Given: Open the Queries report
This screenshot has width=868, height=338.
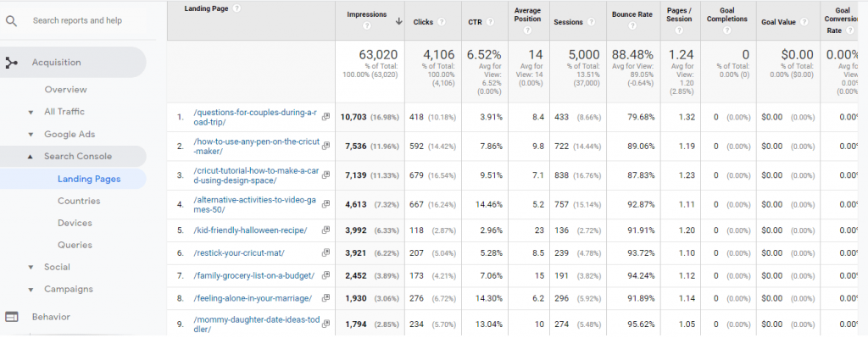Looking at the screenshot, I should pos(75,245).
